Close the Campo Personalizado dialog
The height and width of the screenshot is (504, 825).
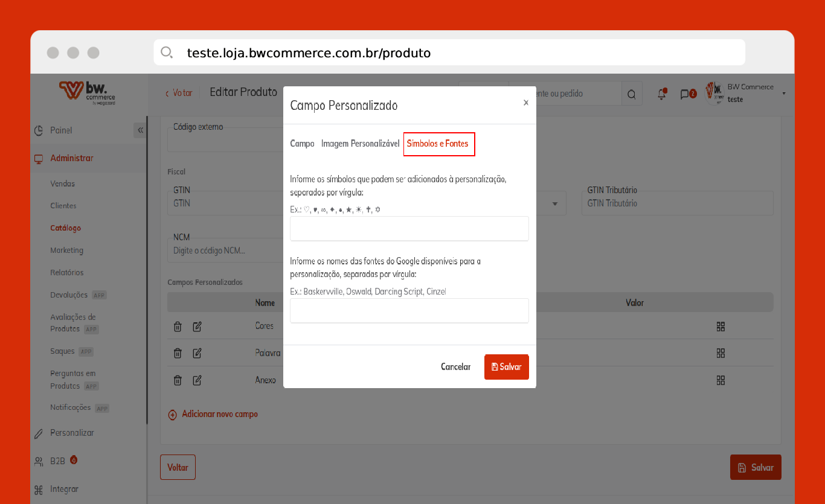pos(525,103)
